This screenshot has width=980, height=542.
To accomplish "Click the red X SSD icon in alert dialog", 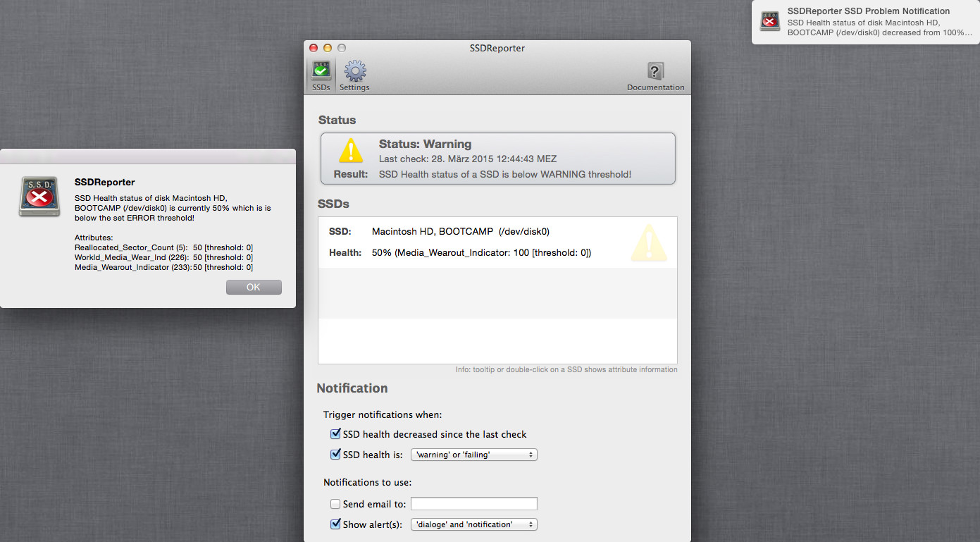I will pos(40,197).
